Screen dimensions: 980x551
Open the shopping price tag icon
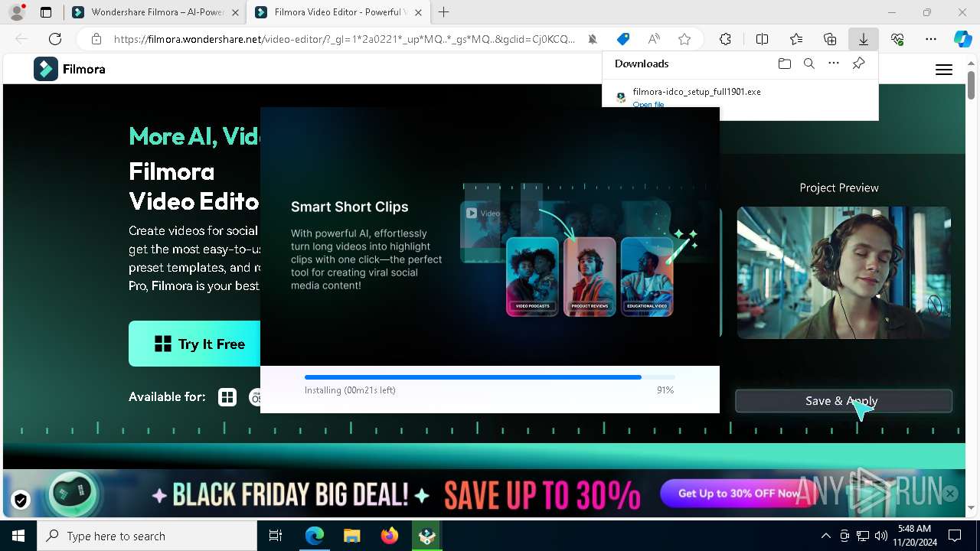point(623,39)
